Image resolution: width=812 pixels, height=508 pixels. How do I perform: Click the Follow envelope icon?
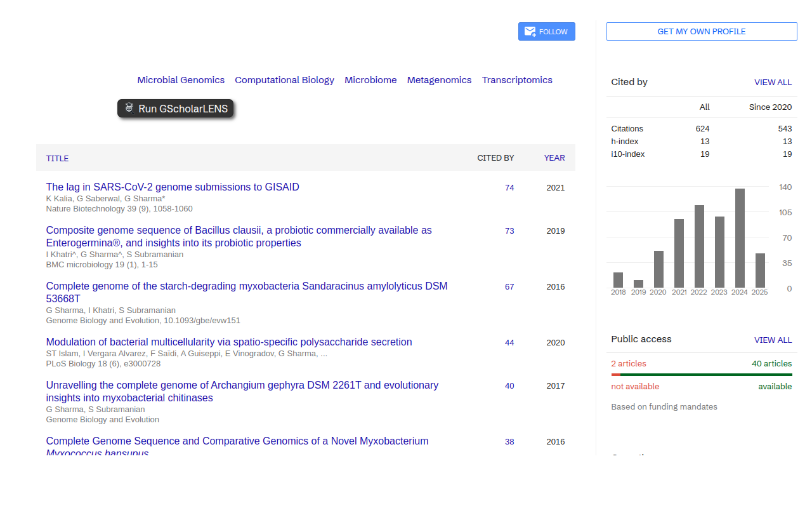point(529,31)
